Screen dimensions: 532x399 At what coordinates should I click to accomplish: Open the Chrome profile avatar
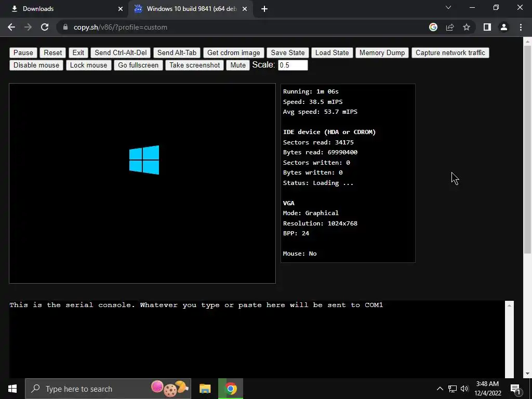tap(504, 27)
